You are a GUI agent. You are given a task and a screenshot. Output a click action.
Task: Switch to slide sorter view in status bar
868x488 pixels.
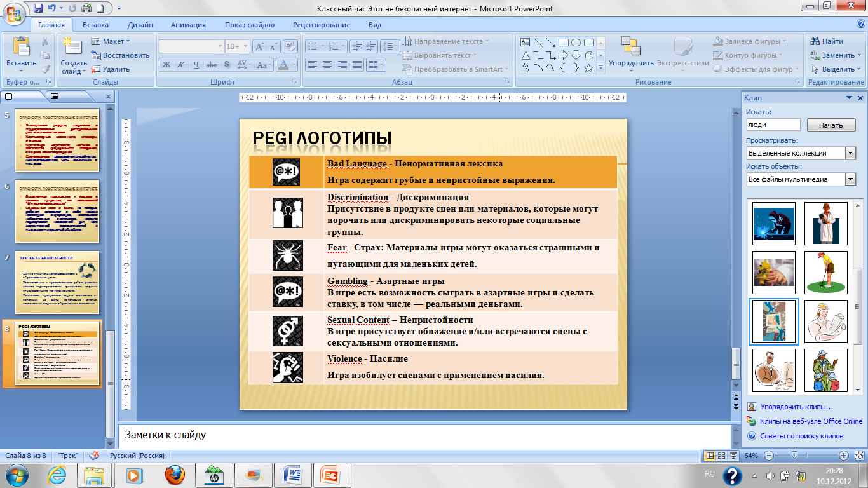722,456
